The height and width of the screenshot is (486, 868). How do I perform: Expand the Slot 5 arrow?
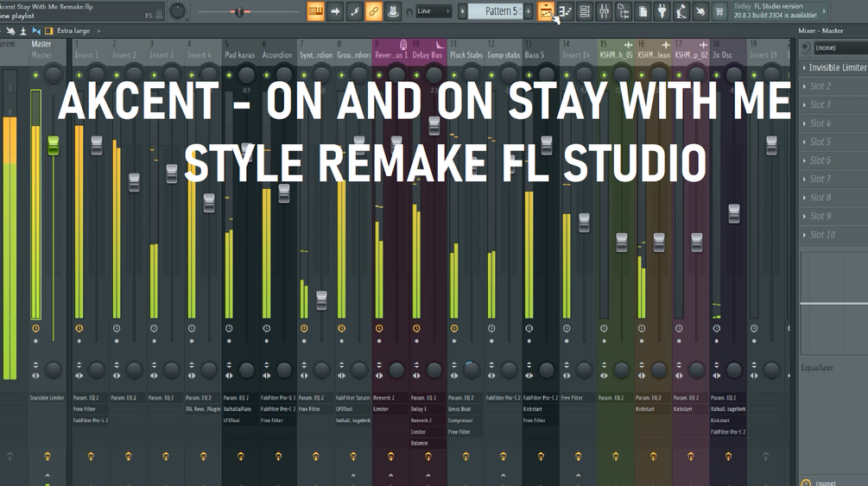[x=804, y=142]
